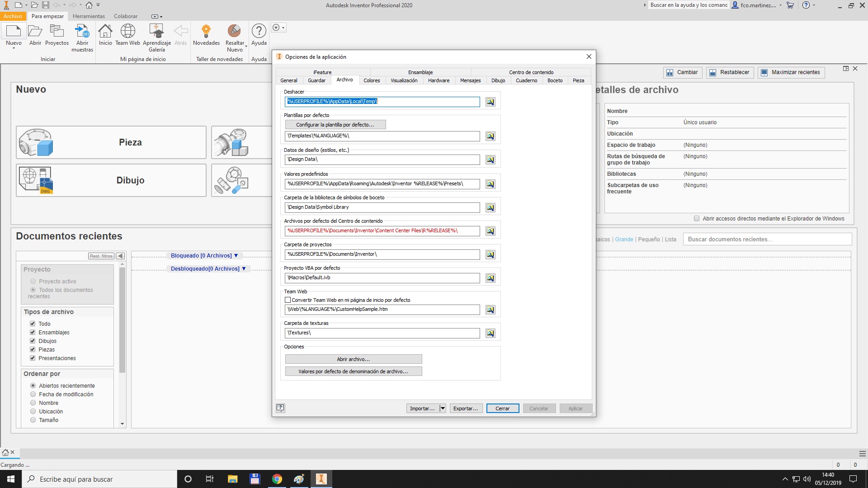Open dropdown under Nuevo ribbon button
The width and height of the screenshot is (868, 488).
coord(14,48)
